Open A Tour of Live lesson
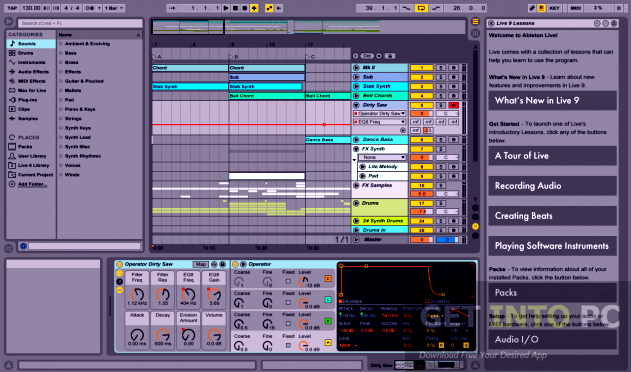Viewport: 631px width, 372px height. coord(552,155)
